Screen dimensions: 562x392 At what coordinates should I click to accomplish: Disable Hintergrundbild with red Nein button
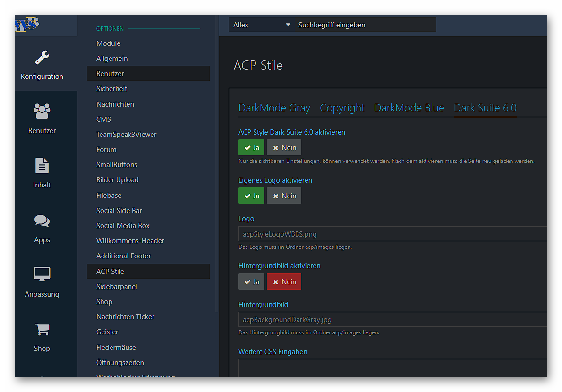(284, 281)
